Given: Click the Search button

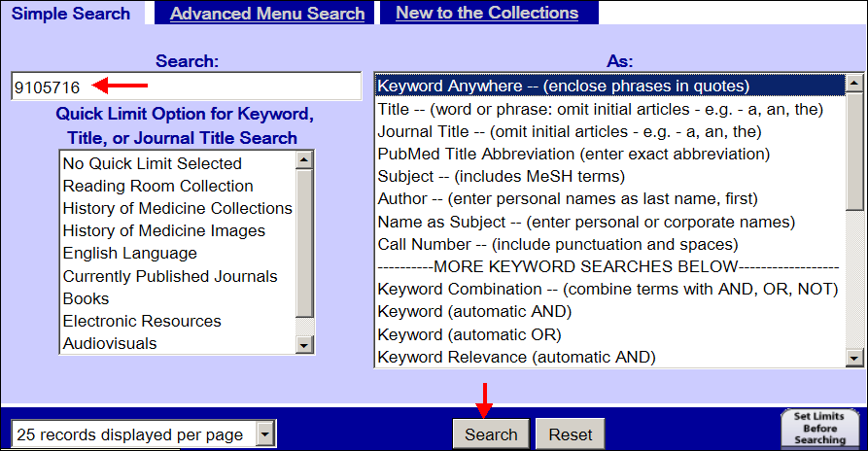Looking at the screenshot, I should (x=491, y=434).
